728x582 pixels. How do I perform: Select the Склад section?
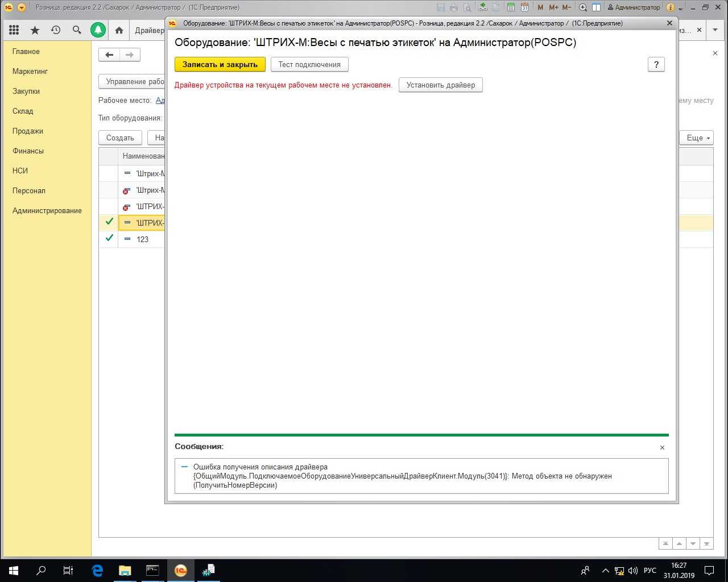pos(23,111)
